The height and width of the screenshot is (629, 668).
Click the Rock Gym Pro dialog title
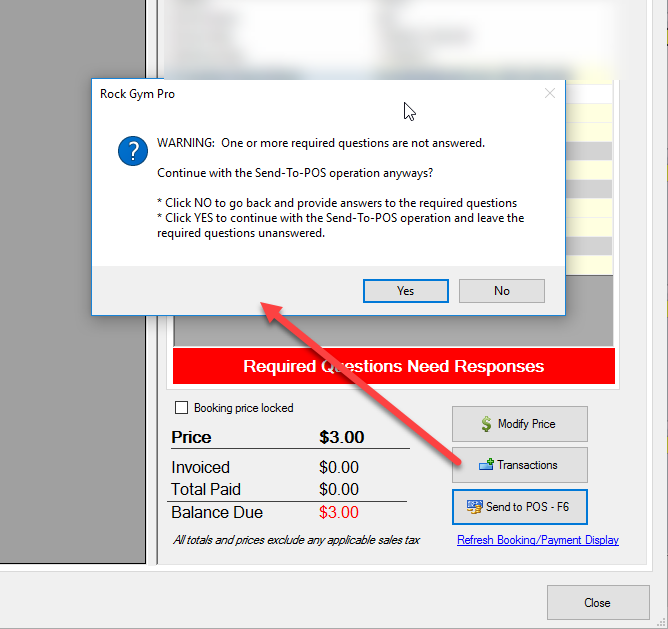click(x=137, y=94)
